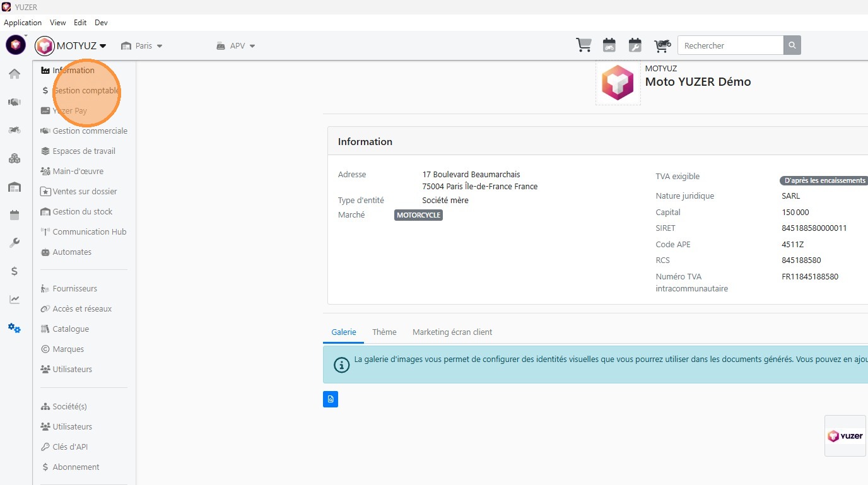Open the Edit menu
Screen dimensions: 868x485
[x=80, y=22]
